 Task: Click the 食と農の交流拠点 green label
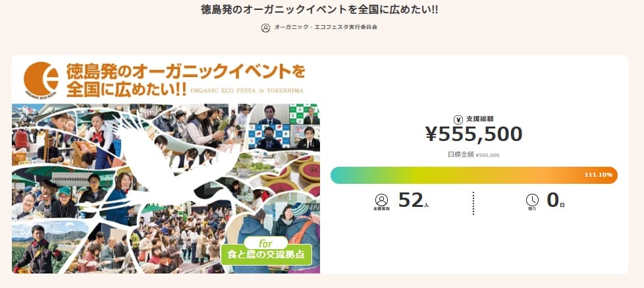(x=265, y=254)
